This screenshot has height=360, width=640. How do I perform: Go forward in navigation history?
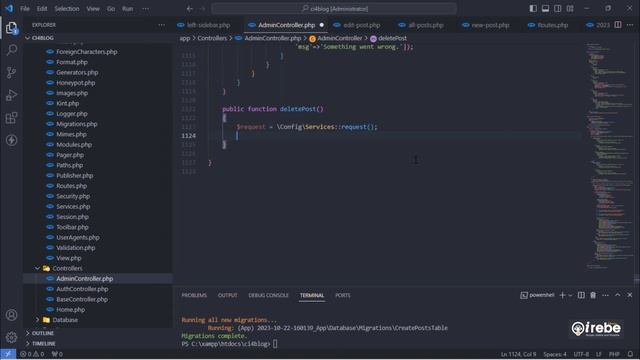[202, 9]
